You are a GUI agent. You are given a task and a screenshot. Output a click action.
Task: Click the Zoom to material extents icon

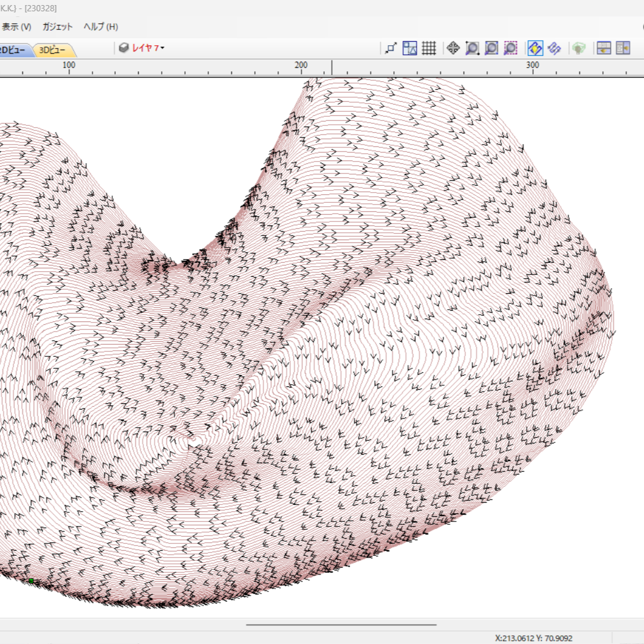[491, 48]
